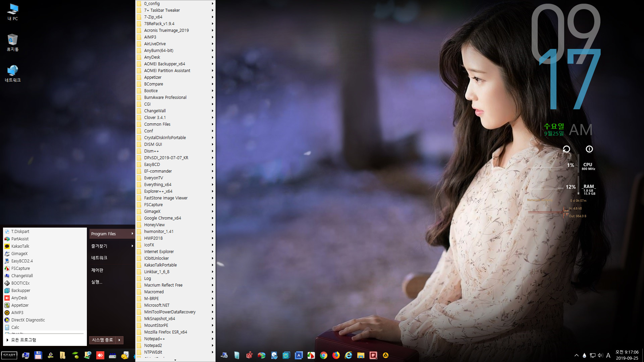The image size is (644, 362).
Task: Click the AIMP yellow triangle taskbar icon
Action: 386,355
